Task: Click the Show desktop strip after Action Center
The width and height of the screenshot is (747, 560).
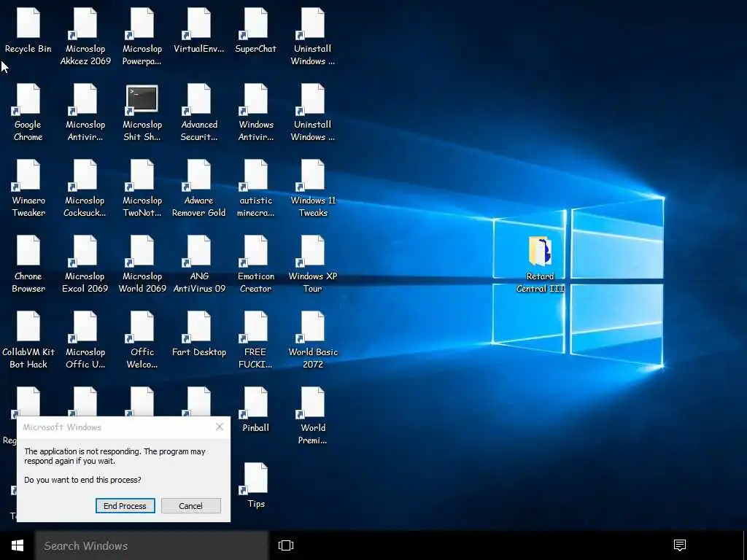Action: tap(745, 545)
